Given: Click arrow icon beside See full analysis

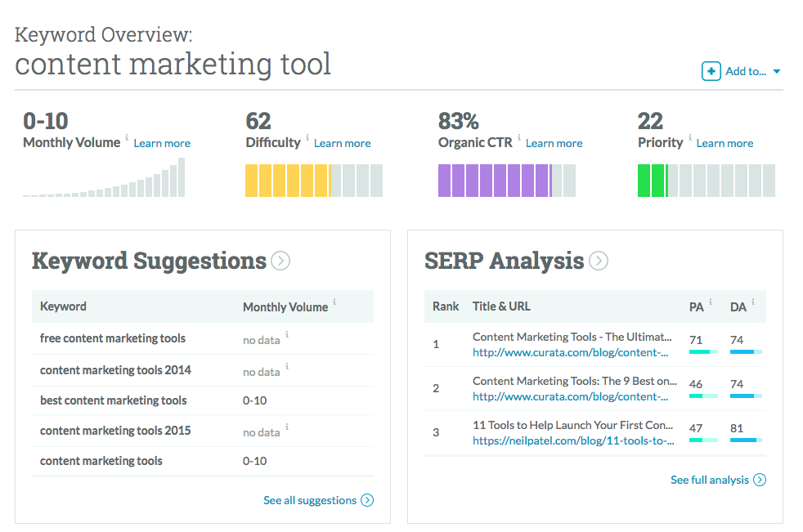Looking at the screenshot, I should tap(760, 480).
